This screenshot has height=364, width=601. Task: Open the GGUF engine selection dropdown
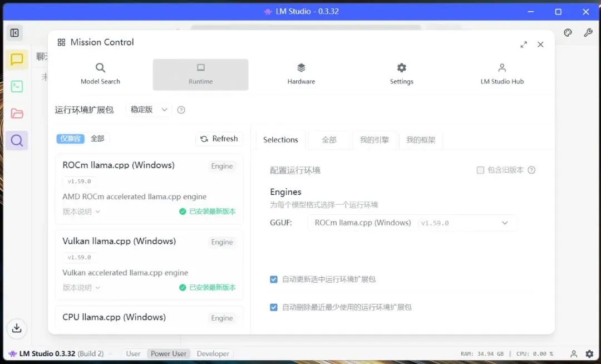(412, 223)
